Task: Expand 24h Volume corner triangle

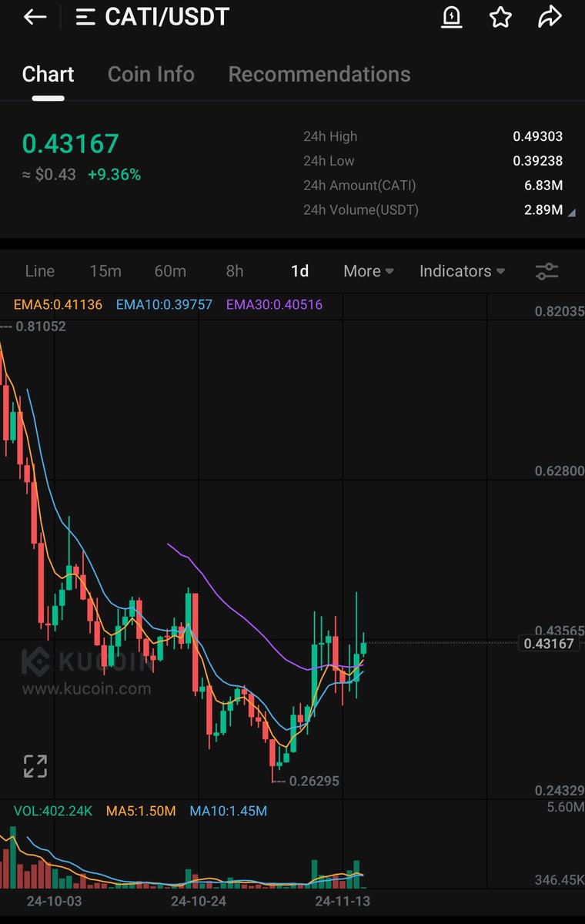Action: [571, 212]
